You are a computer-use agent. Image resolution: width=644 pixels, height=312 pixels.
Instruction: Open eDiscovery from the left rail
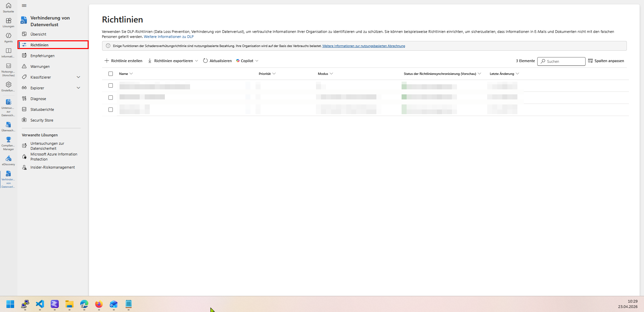click(x=8, y=159)
